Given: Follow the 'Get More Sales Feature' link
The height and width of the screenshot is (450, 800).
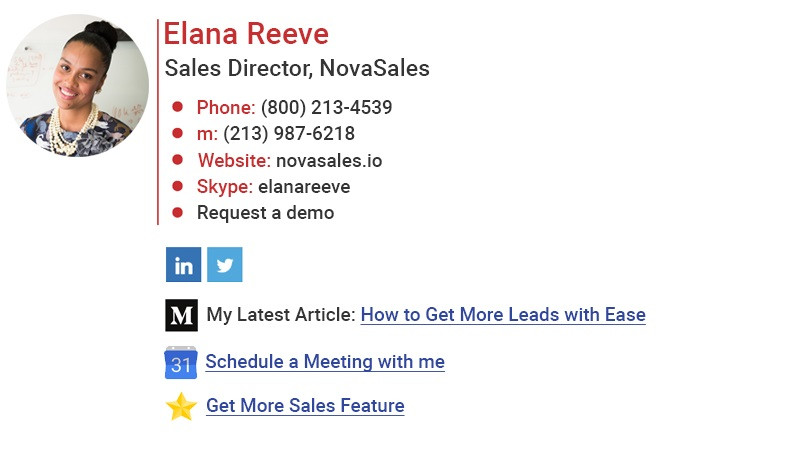Looking at the screenshot, I should (305, 406).
